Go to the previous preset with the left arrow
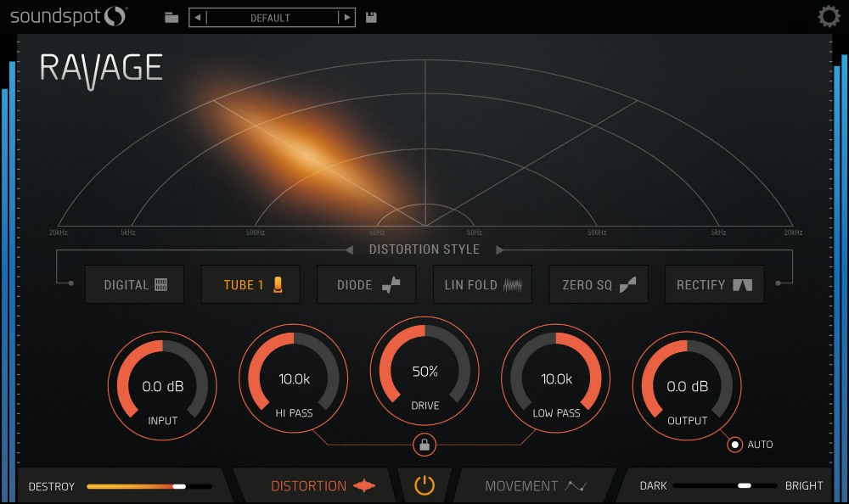 198,17
